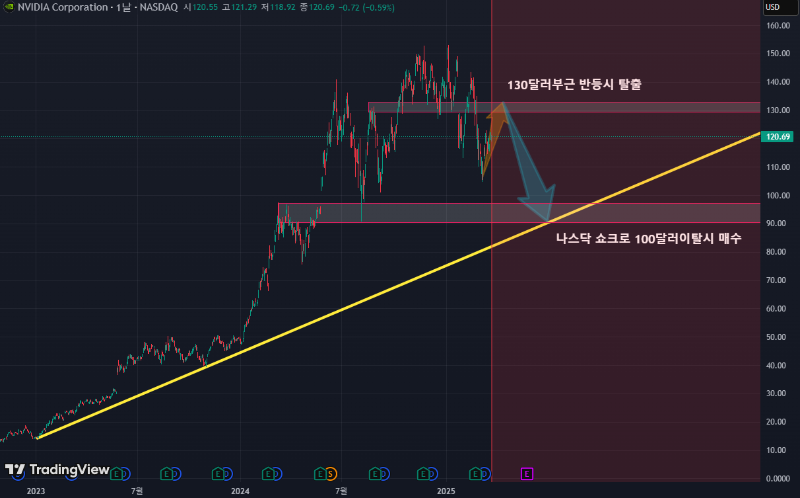Click the orange S split marker
Screen dimensions: 800x498
[x=331, y=472]
